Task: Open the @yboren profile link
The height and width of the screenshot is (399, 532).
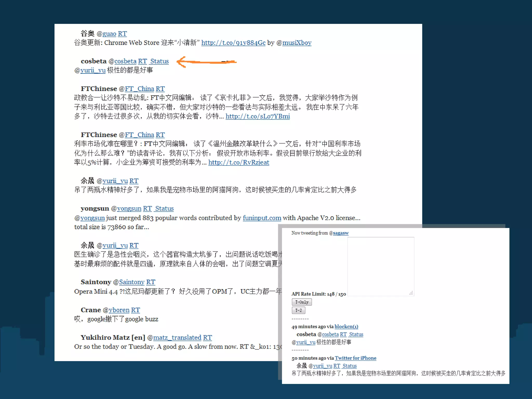Action: 119,310
